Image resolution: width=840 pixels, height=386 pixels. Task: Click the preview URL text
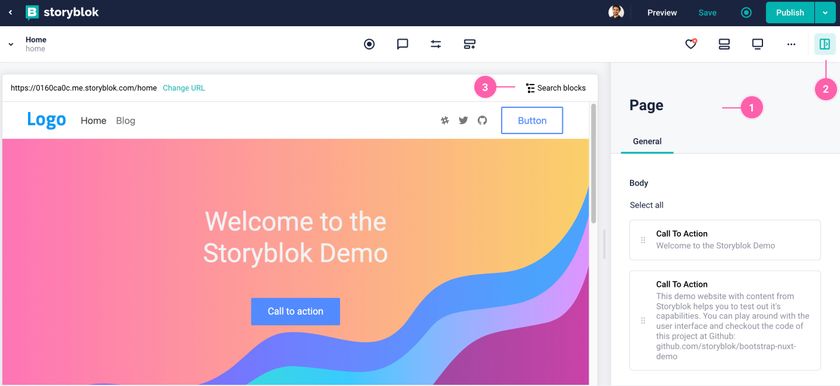(x=84, y=88)
